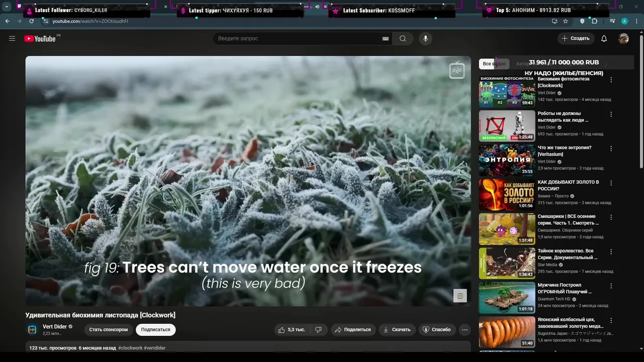Open the browser profile 'A' icon
The image size is (644, 362).
(x=624, y=21)
